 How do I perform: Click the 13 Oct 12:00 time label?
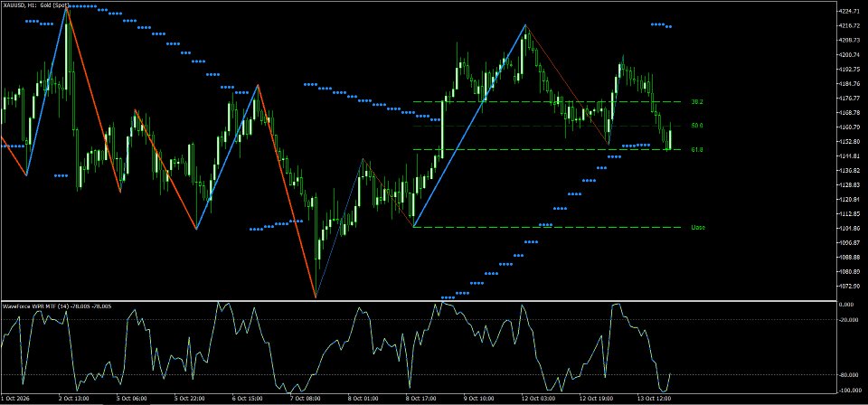653,398
